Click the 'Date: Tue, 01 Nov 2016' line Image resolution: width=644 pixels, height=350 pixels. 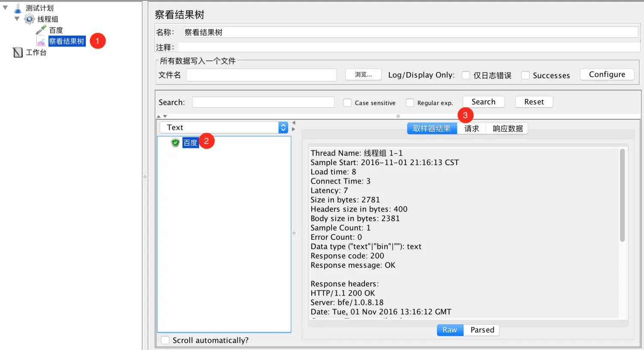click(x=381, y=312)
